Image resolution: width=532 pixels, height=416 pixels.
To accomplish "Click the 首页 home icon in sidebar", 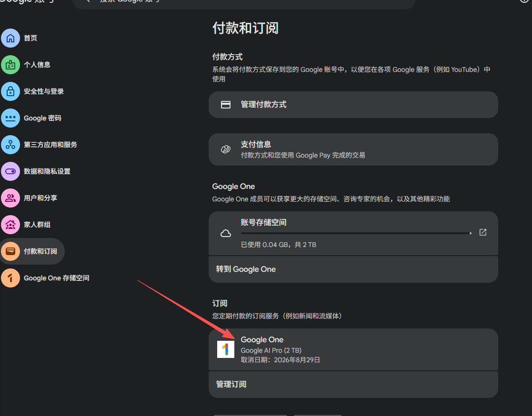I will coord(10,38).
